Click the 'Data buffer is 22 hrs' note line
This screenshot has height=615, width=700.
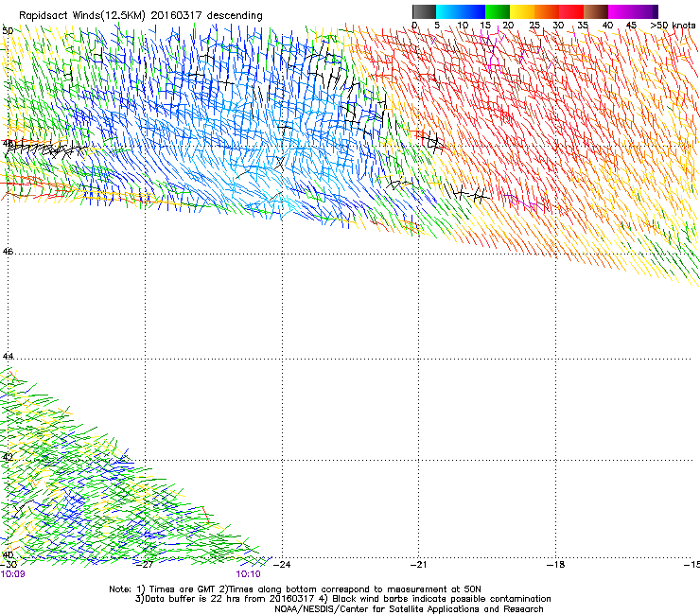tap(342, 599)
